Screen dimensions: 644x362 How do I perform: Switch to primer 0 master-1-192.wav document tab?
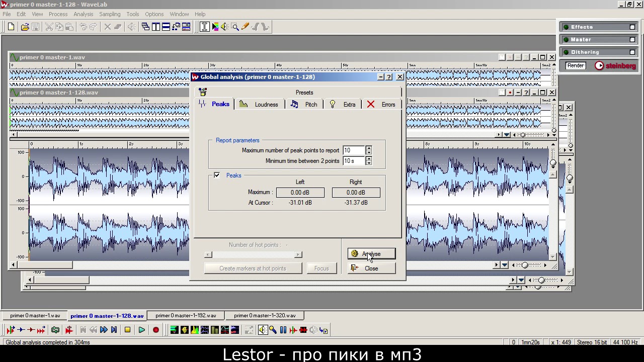click(x=186, y=316)
